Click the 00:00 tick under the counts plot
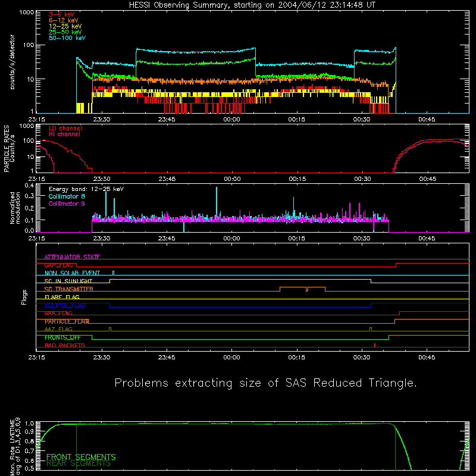Viewport: 476px width, 476px height. coord(231,120)
